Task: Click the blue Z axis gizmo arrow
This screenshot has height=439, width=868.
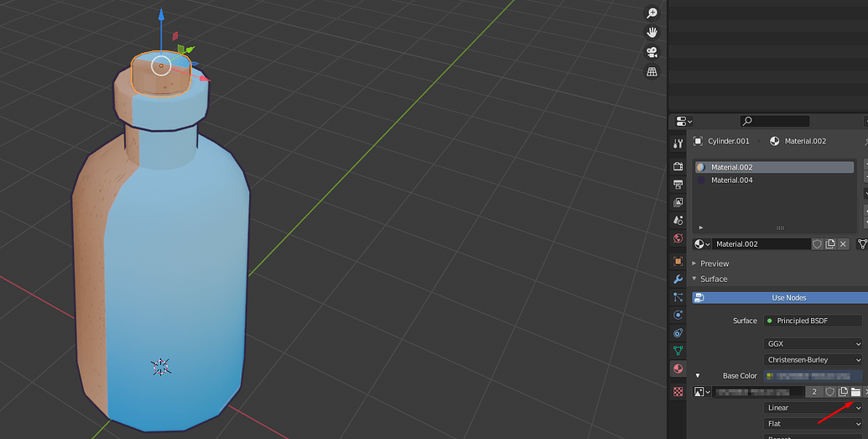Action: pos(161,17)
